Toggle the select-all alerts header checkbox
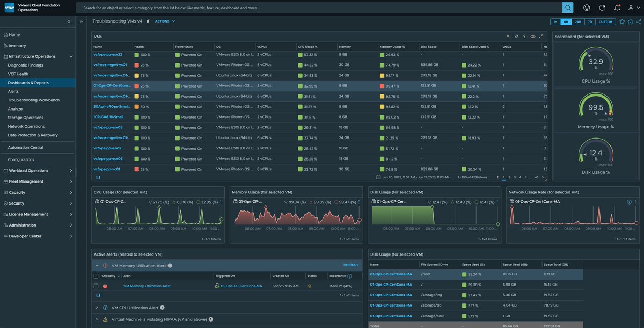The image size is (644, 328). point(96,276)
